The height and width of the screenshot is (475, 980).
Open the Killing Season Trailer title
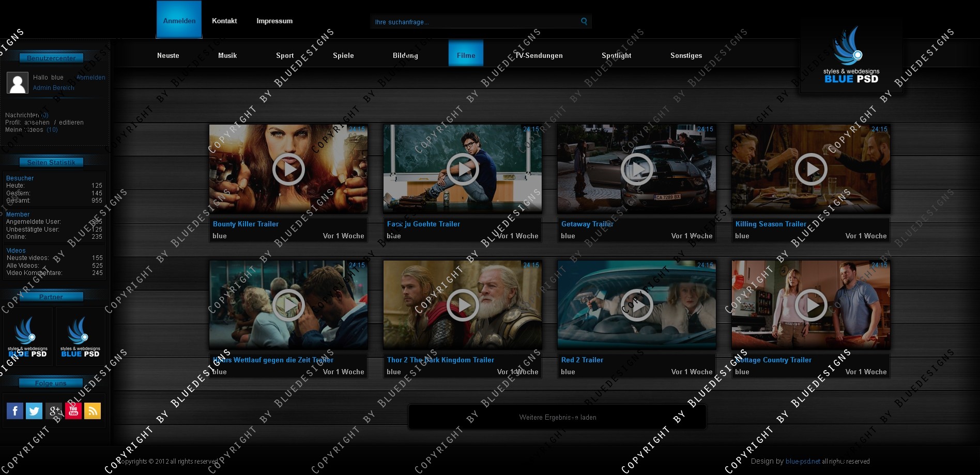click(771, 224)
